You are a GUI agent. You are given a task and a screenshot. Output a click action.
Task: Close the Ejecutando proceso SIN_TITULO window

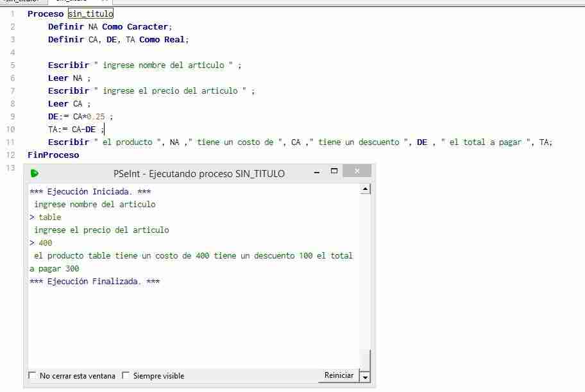coord(357,171)
